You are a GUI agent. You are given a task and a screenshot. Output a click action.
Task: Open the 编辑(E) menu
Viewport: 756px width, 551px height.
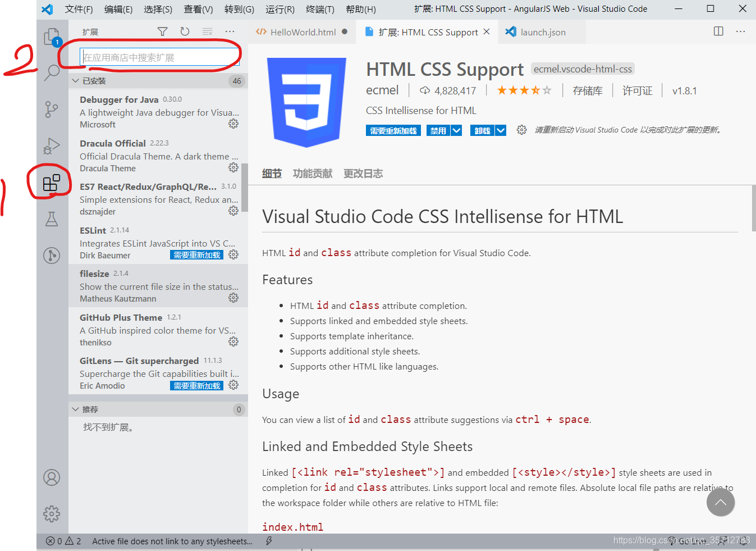tap(118, 9)
